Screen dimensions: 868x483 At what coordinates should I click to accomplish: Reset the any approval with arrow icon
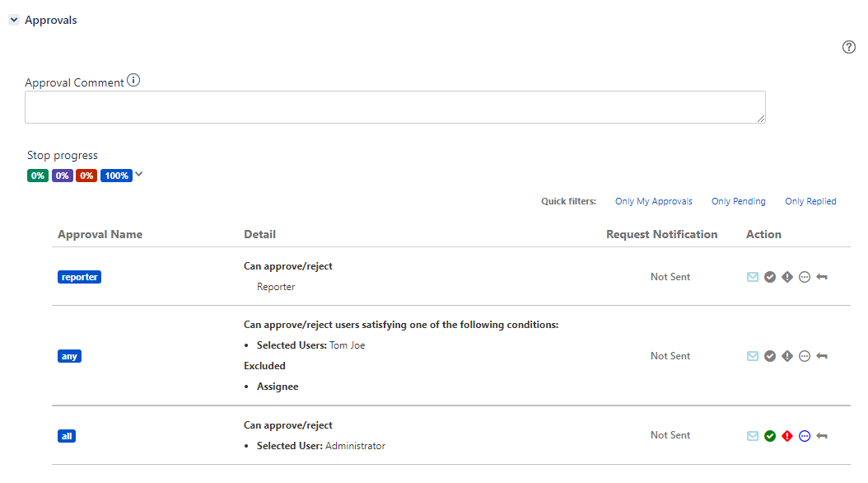point(822,356)
